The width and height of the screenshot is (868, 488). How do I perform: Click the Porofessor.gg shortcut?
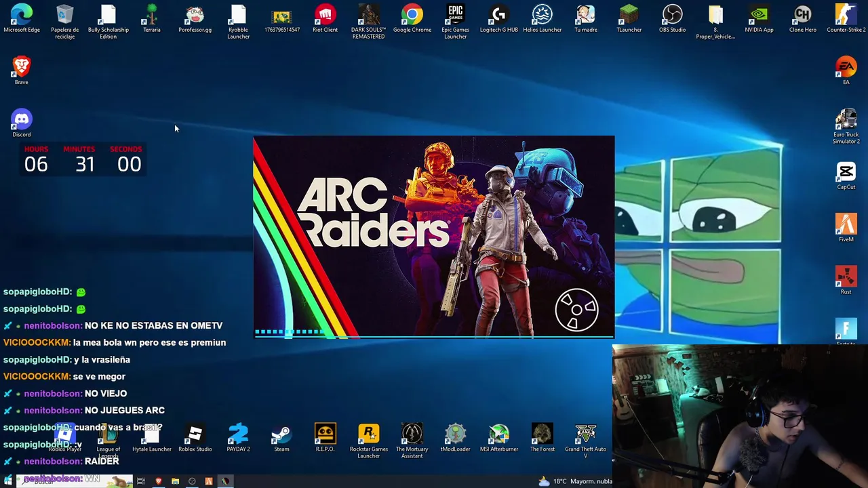(x=195, y=19)
